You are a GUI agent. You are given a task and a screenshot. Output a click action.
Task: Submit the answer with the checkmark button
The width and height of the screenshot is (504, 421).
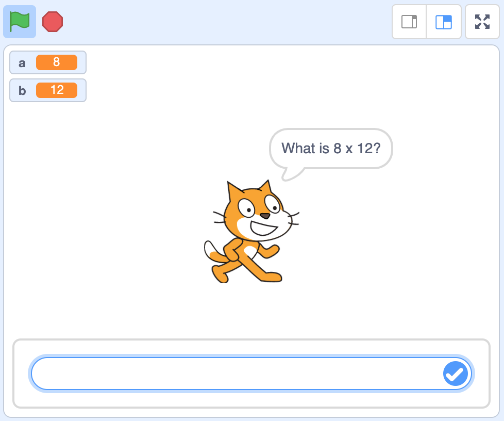pyautogui.click(x=456, y=374)
